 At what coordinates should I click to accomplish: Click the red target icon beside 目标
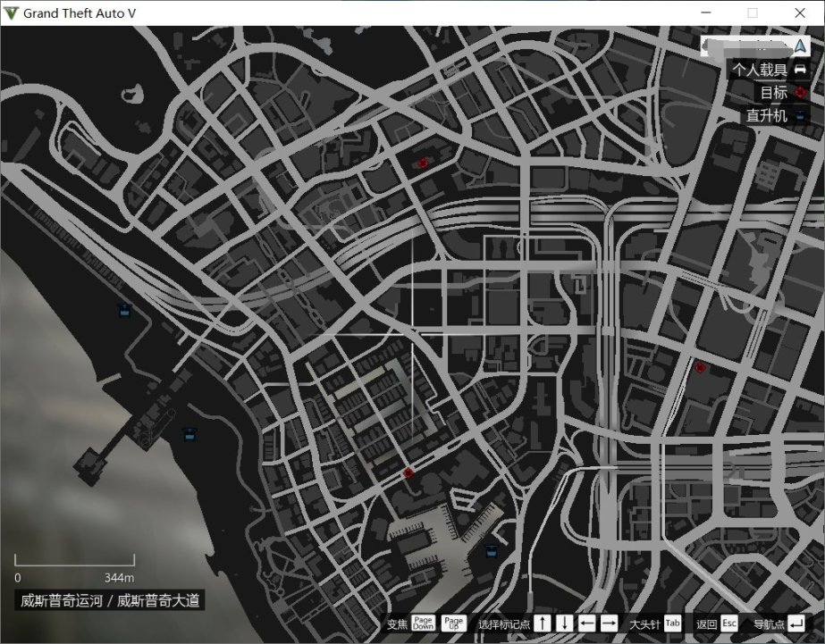coord(800,93)
